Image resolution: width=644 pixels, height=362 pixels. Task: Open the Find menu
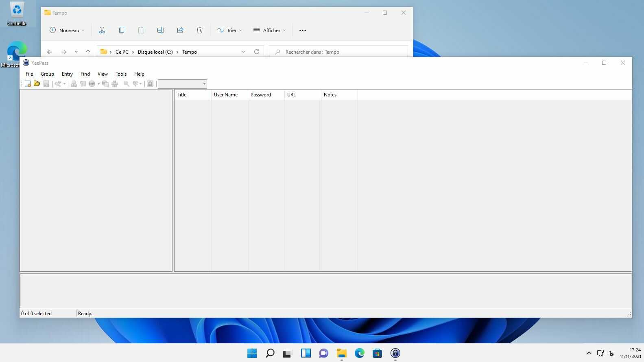[x=85, y=74]
